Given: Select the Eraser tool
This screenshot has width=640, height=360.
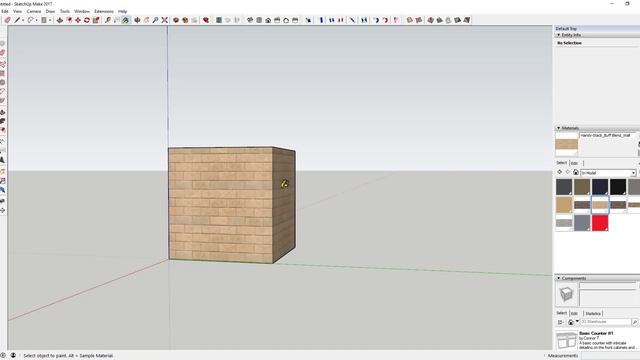Looking at the screenshot, I should (x=7, y=20).
